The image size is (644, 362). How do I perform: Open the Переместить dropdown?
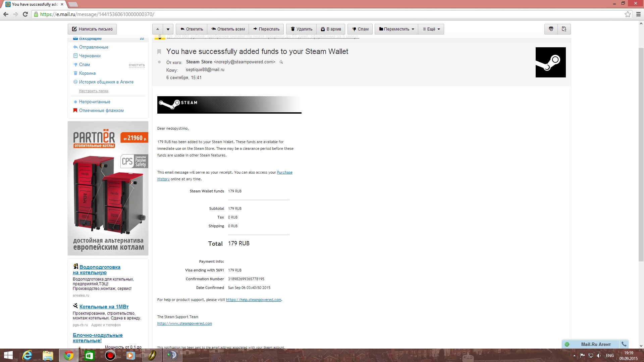396,29
